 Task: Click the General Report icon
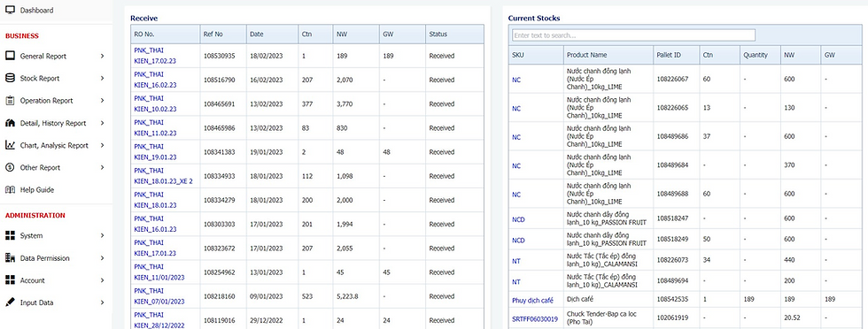[10, 56]
